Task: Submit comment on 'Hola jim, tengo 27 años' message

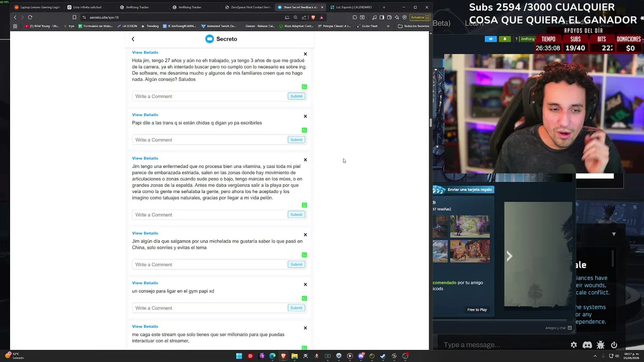Action: coord(296,96)
